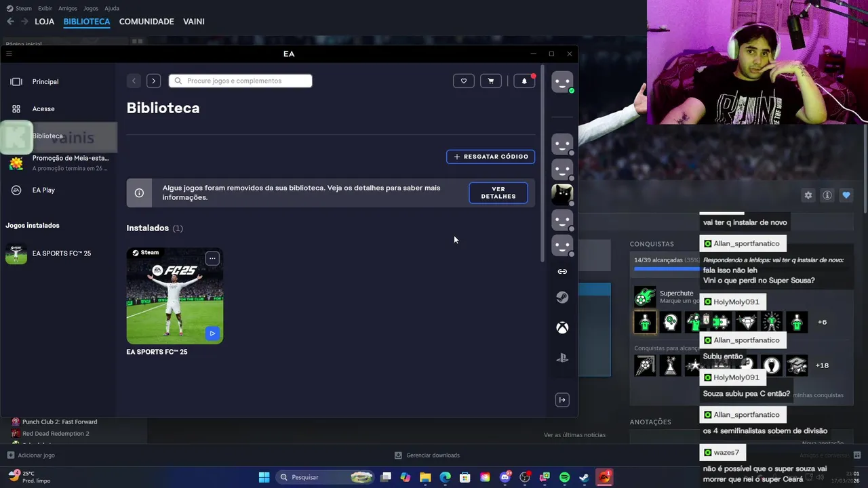Image resolution: width=868 pixels, height=488 pixels.
Task: Switch to BIBLIOTECA tab in Steam
Action: click(x=87, y=22)
